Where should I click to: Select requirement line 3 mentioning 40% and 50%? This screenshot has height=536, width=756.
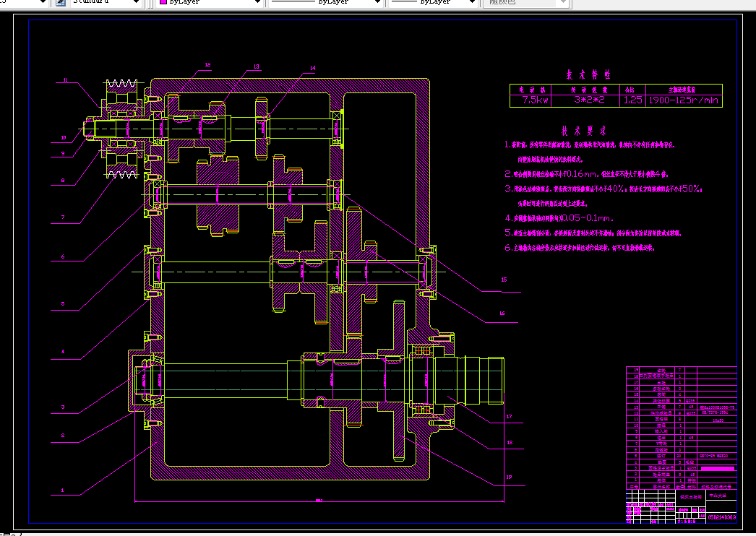[603, 189]
